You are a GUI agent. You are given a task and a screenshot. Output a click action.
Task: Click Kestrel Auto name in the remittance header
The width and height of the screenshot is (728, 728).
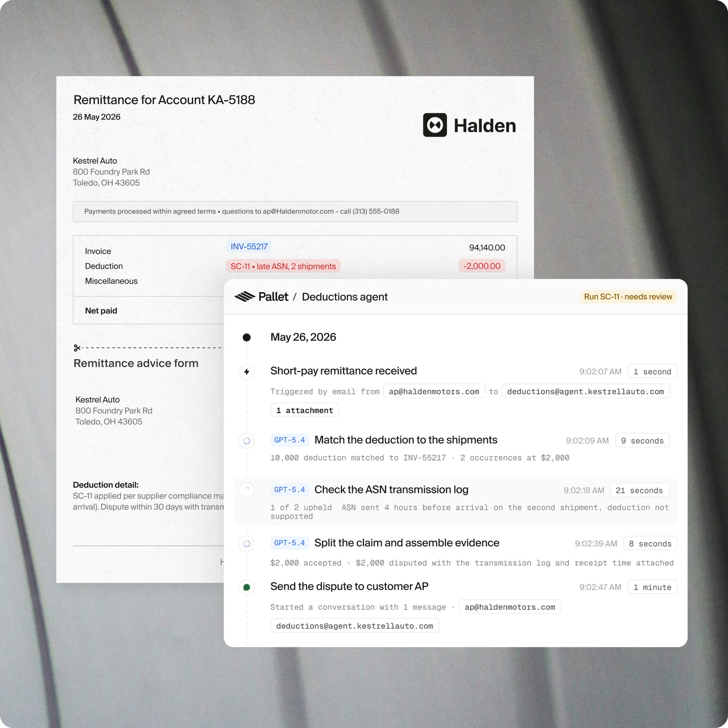point(95,161)
